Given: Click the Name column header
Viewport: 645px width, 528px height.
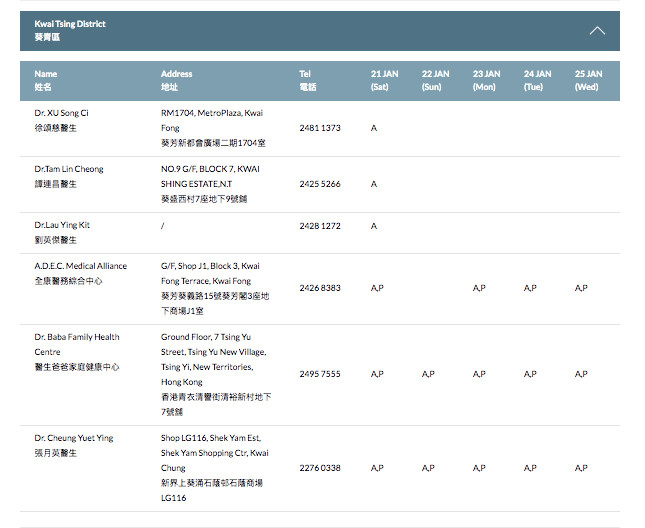Looking at the screenshot, I should pyautogui.click(x=46, y=80).
